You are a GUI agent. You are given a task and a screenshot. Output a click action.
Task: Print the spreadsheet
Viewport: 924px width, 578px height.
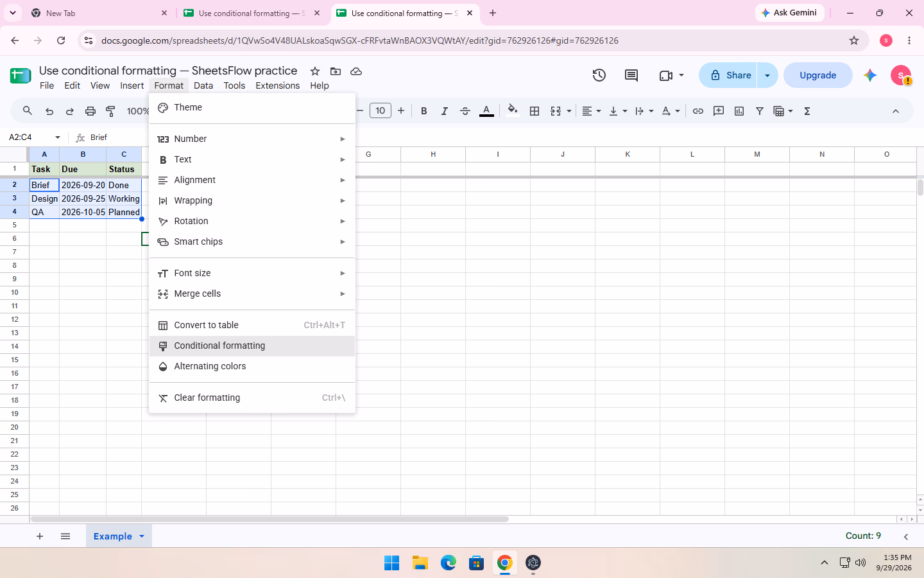coord(90,111)
